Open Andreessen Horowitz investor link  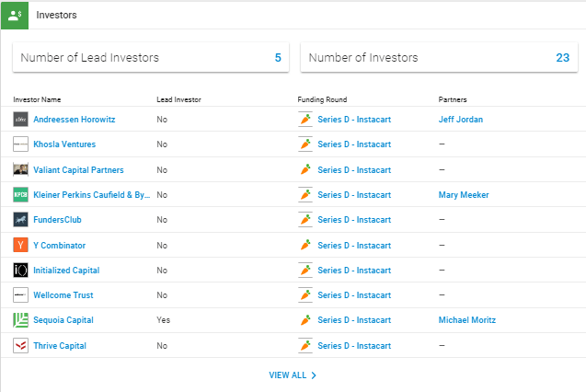click(74, 120)
